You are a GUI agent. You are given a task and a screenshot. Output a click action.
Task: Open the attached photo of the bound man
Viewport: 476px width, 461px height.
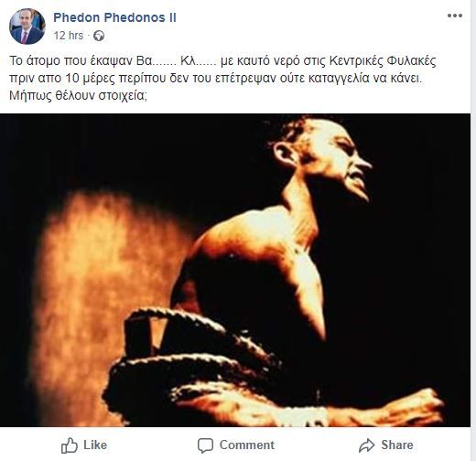[x=235, y=270]
